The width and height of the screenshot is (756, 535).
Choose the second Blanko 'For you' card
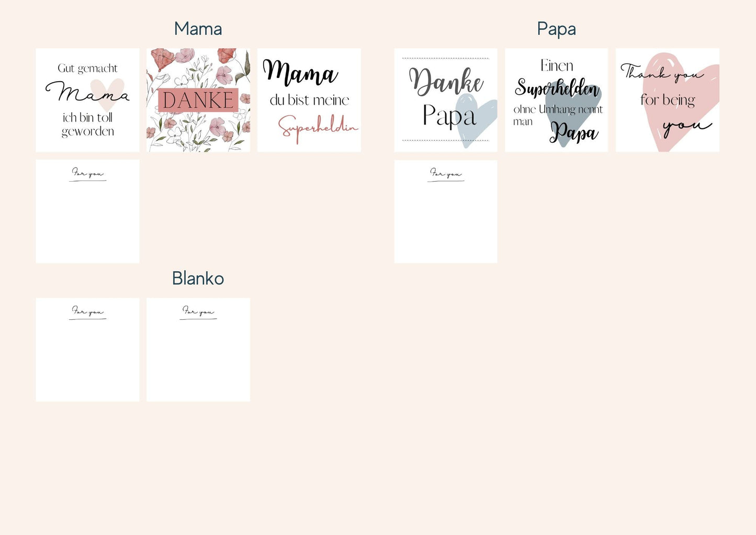coord(198,350)
